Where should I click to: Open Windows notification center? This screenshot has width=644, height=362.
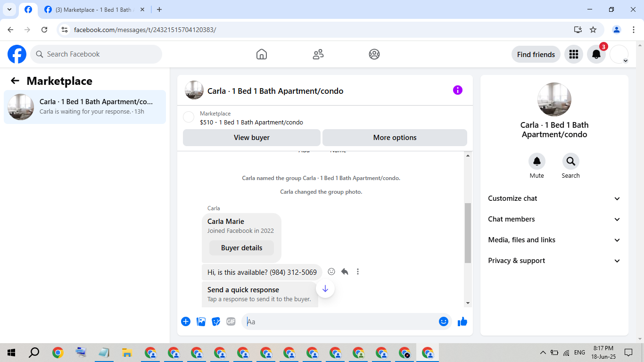(x=628, y=353)
